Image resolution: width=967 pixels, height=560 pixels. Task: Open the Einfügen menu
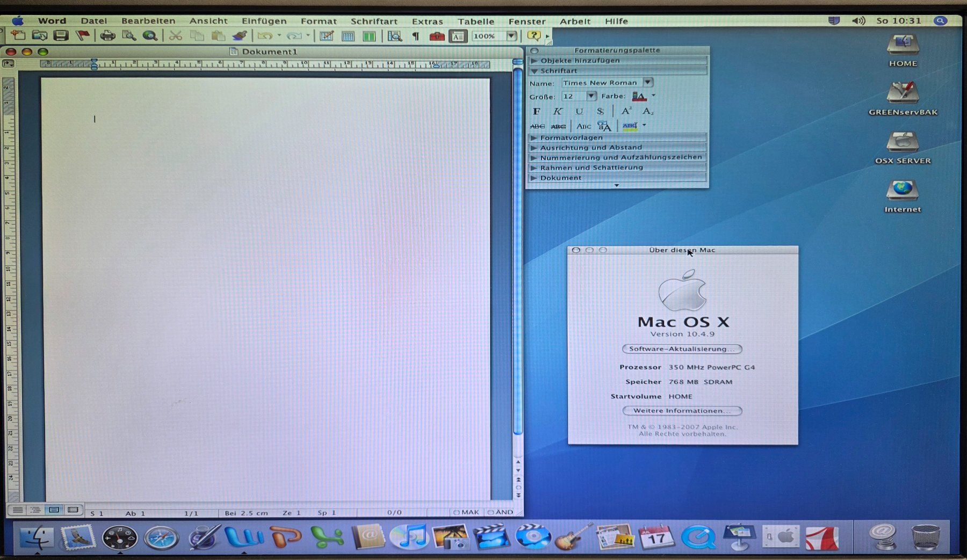264,21
